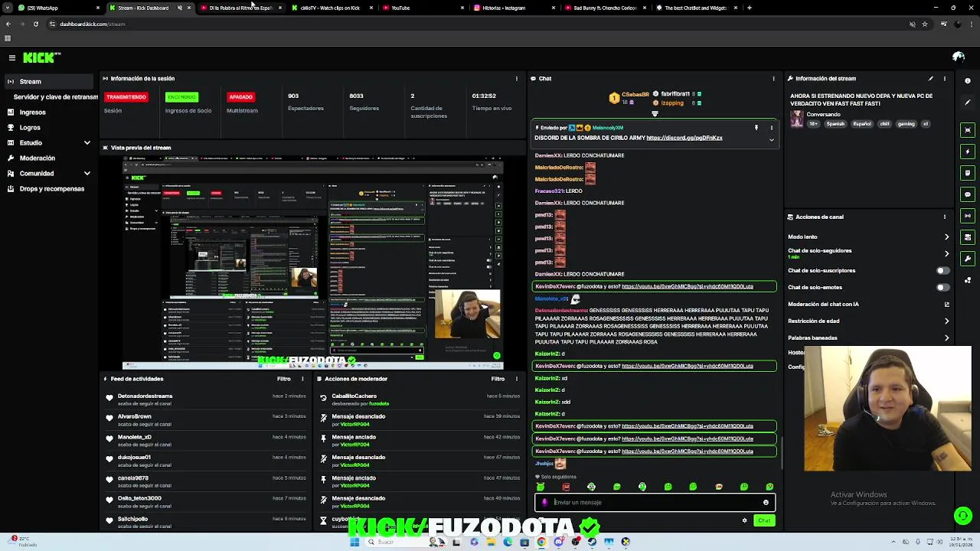Click the stream preview thumbnail
This screenshot has width=980, height=551.
(x=312, y=262)
